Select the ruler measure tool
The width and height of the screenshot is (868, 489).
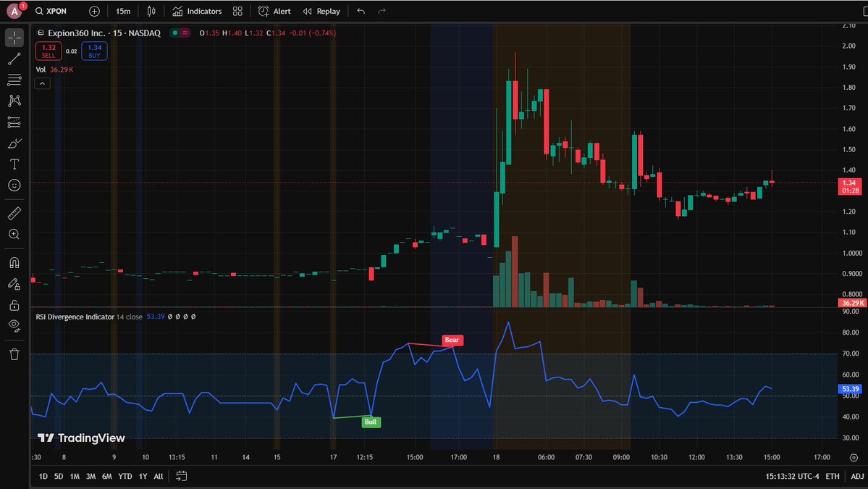[x=14, y=213]
